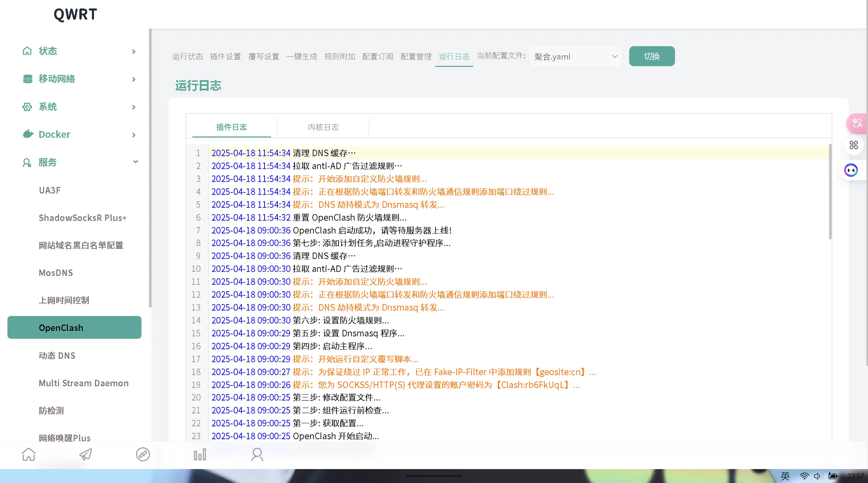The image size is (868, 483).
Task: Select the 运行日志 tab
Action: [454, 56]
